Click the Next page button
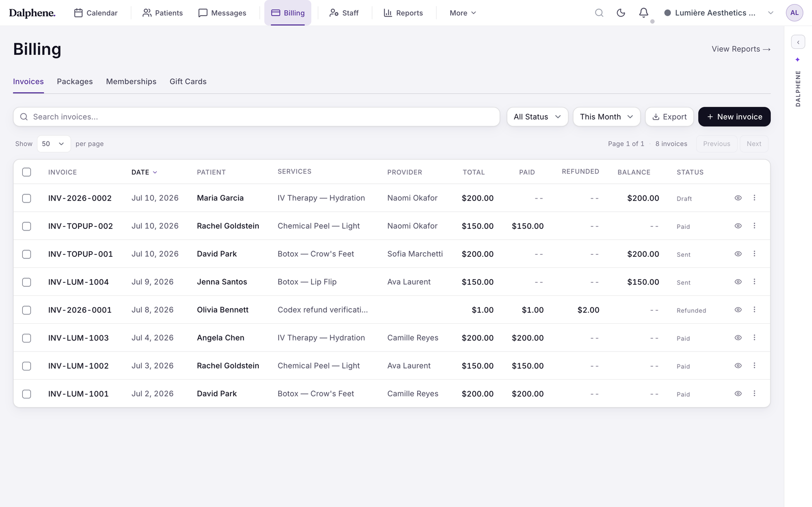 tap(754, 144)
